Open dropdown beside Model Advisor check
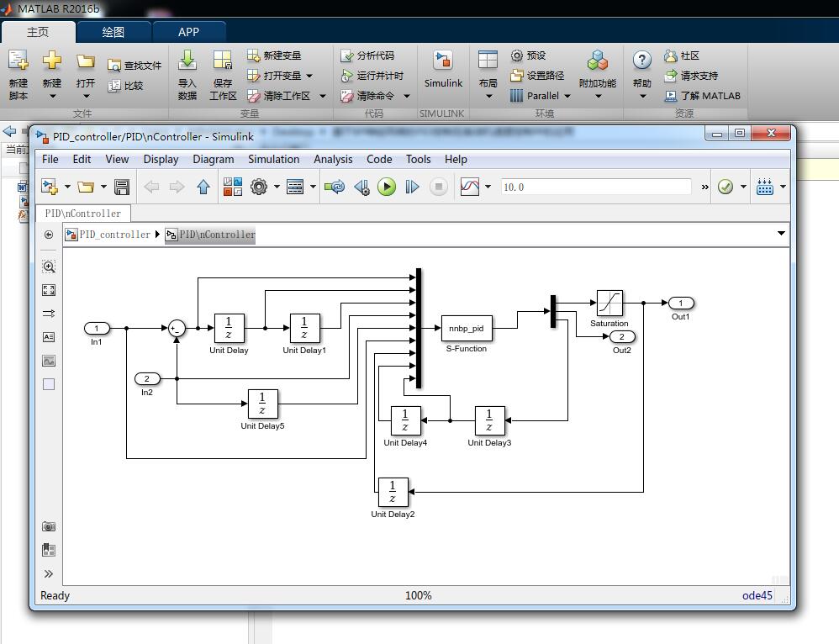The height and width of the screenshot is (644, 839). [743, 187]
